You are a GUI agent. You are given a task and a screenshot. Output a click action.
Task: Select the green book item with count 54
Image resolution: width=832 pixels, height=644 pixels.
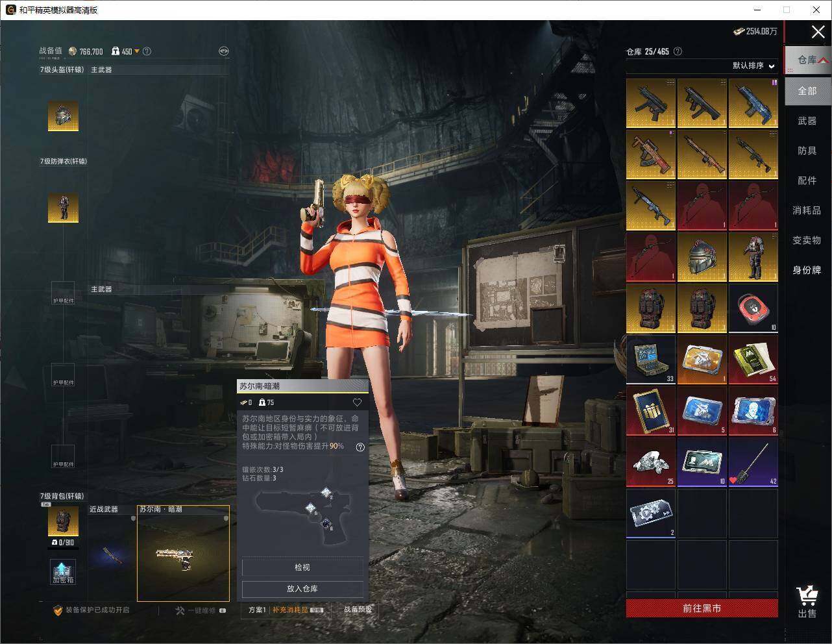click(753, 359)
